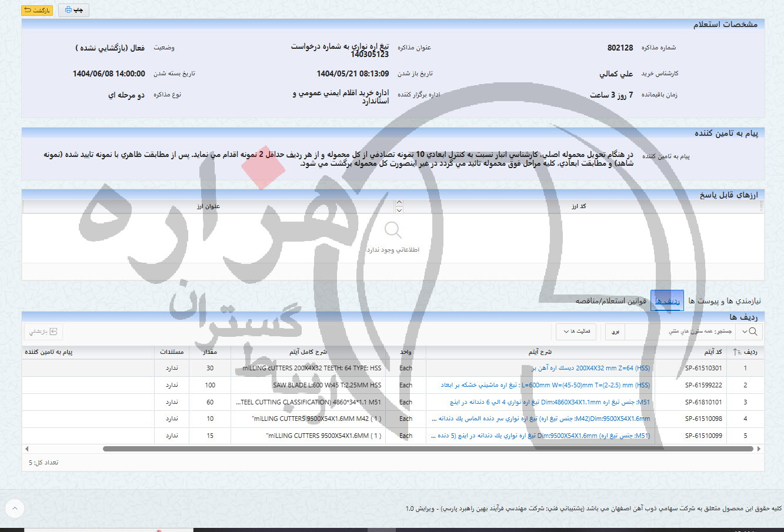The height and width of the screenshot is (532, 784).
Task: Click the بازخوانی refresh icon
Action: [x=54, y=331]
